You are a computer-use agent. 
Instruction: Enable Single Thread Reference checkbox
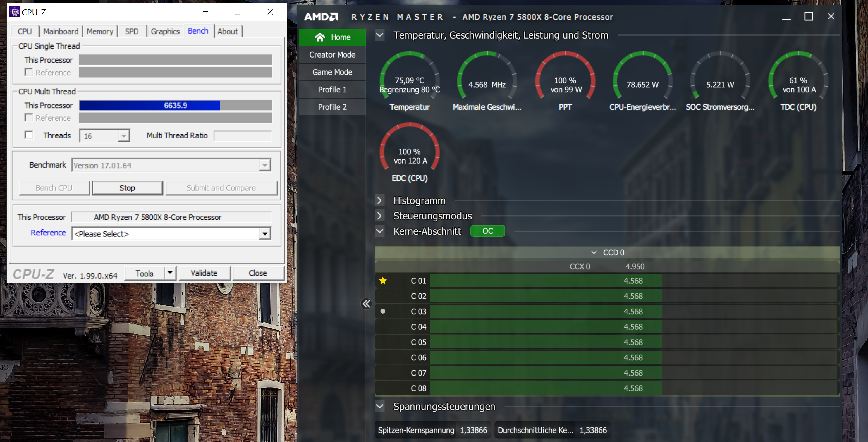pos(29,72)
